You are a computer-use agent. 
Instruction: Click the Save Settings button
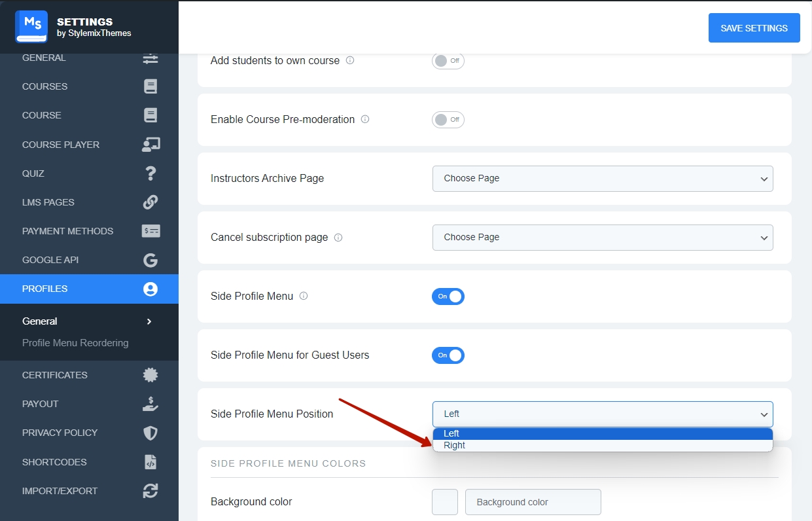(754, 28)
